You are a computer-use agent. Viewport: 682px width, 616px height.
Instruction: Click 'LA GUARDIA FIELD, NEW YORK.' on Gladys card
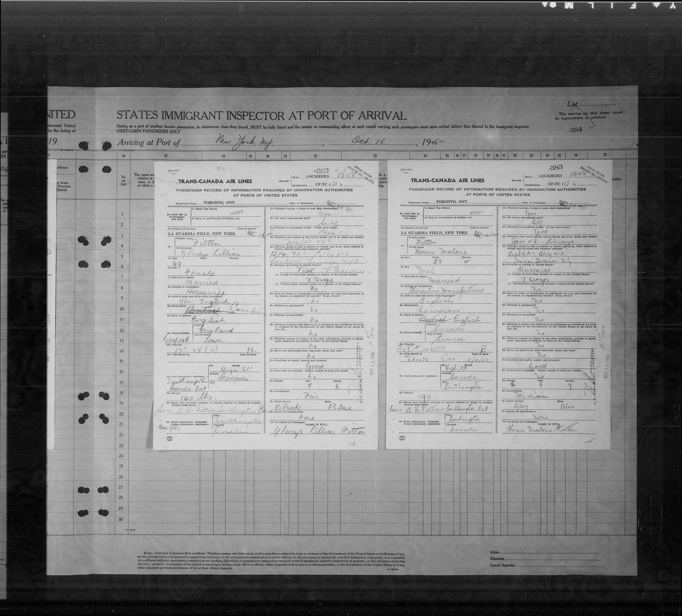pyautogui.click(x=202, y=234)
